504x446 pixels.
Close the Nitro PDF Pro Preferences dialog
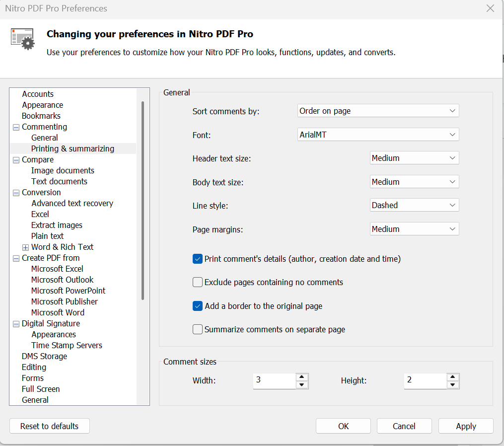tap(490, 8)
